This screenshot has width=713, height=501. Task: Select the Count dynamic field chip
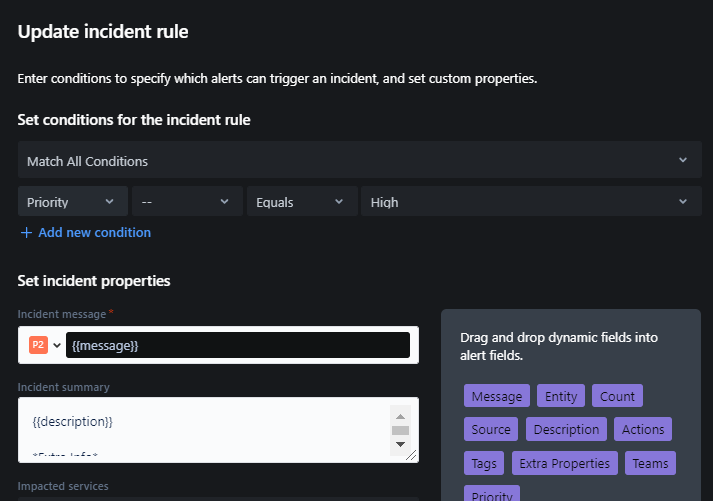click(x=617, y=396)
